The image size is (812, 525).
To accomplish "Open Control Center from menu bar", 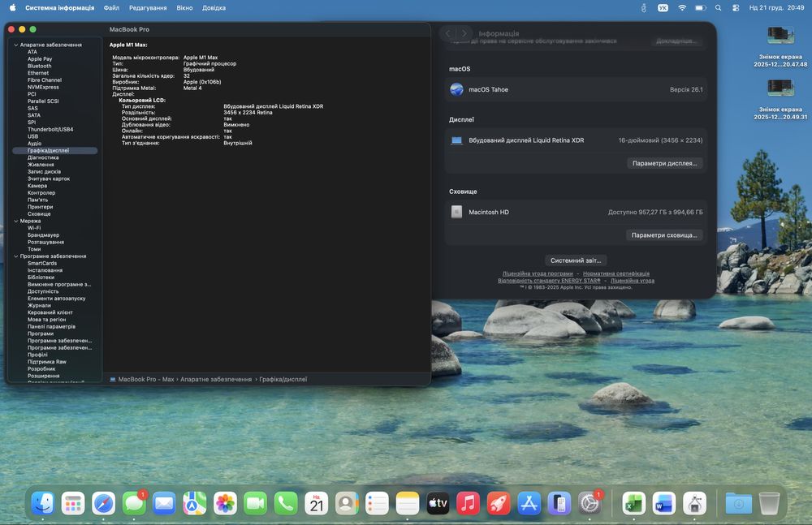I will point(736,7).
